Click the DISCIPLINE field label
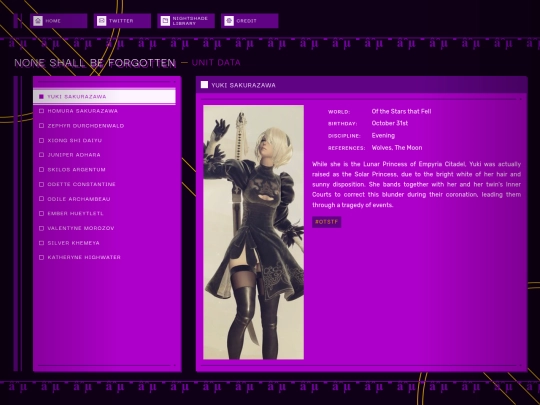540x405 pixels. 344,136
